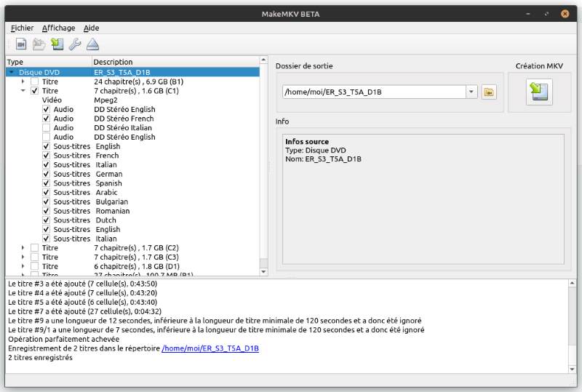Image resolution: width=582 pixels, height=392 pixels.
Task: Enable the 1.7 GB (C3) title checkbox
Action: click(34, 257)
